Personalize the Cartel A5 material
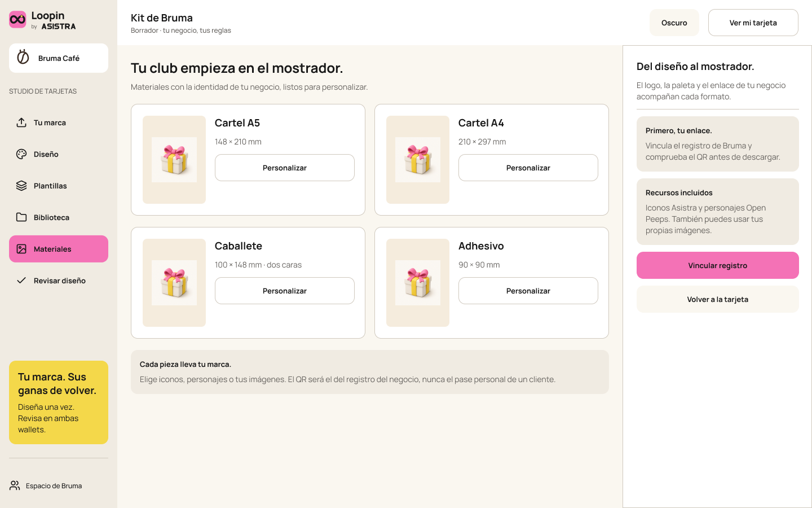Screen dimensions: 812x508 (x=285, y=168)
